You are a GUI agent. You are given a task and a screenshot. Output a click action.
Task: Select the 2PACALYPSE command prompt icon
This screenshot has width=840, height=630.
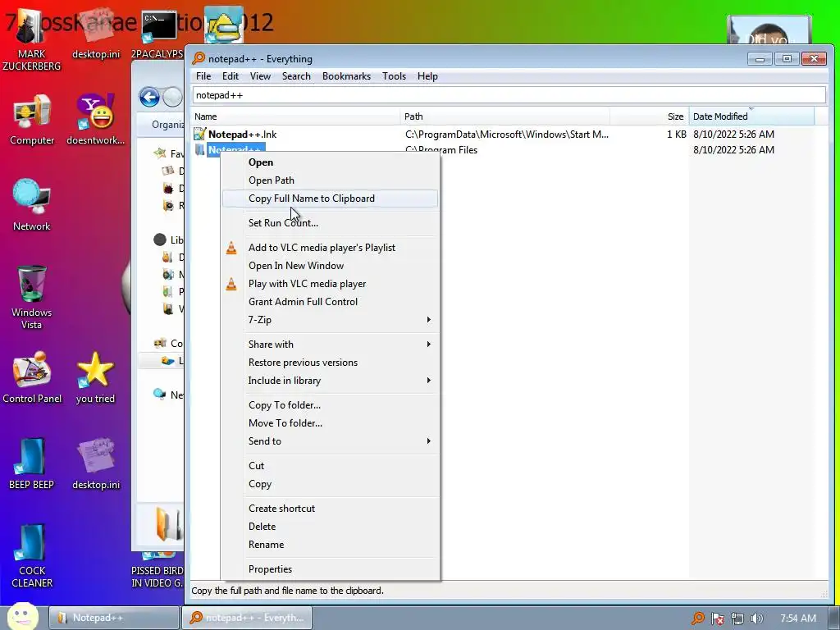click(x=158, y=34)
